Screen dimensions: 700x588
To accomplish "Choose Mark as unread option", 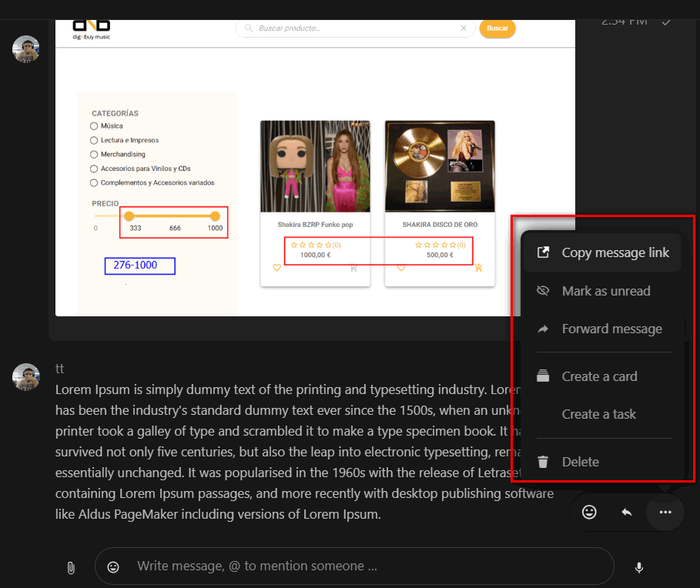I will [x=601, y=291].
